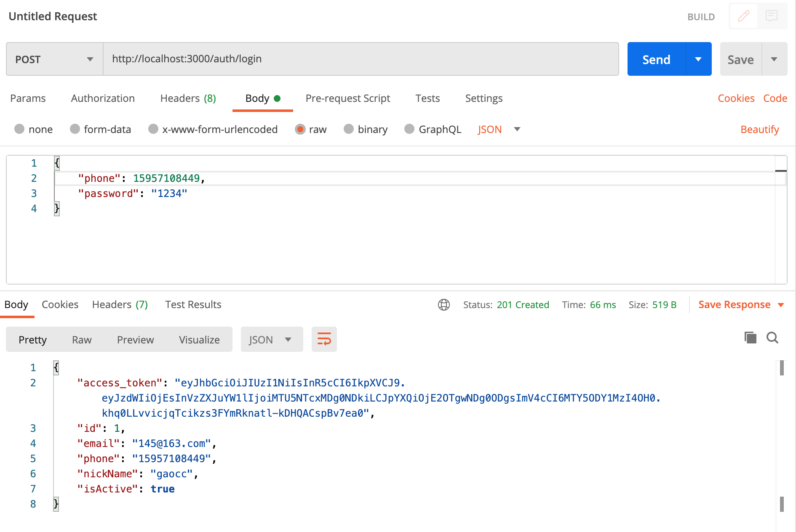
Task: Open the JSON body format dropdown
Action: pos(499,129)
